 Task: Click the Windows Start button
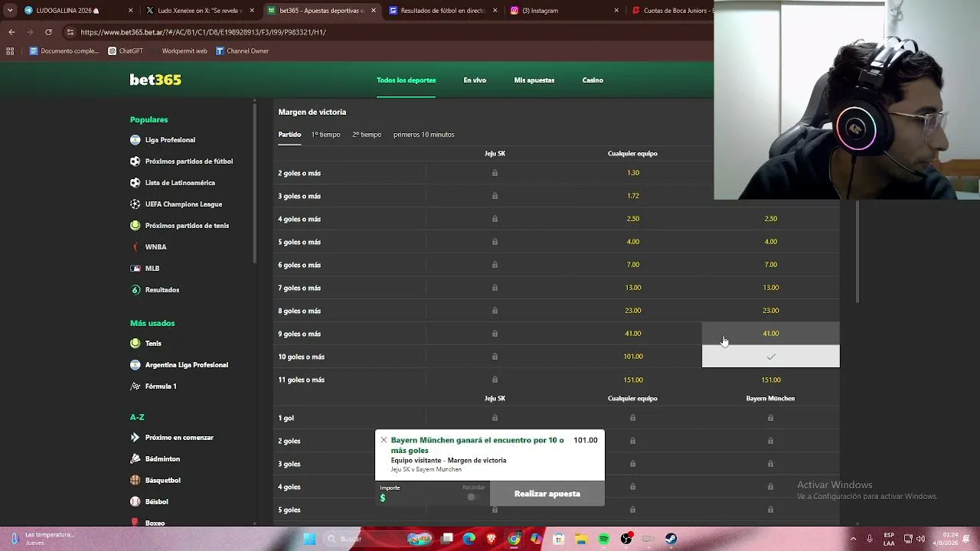tap(309, 539)
